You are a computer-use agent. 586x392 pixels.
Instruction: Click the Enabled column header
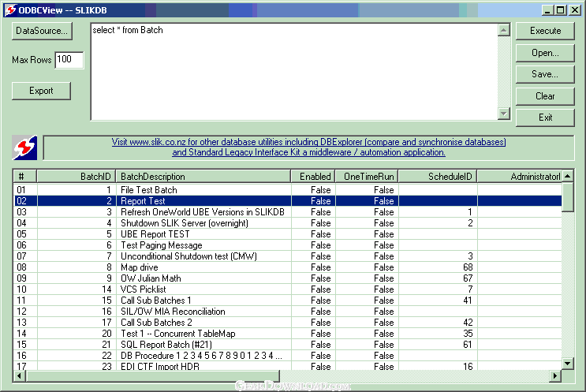[x=313, y=176]
